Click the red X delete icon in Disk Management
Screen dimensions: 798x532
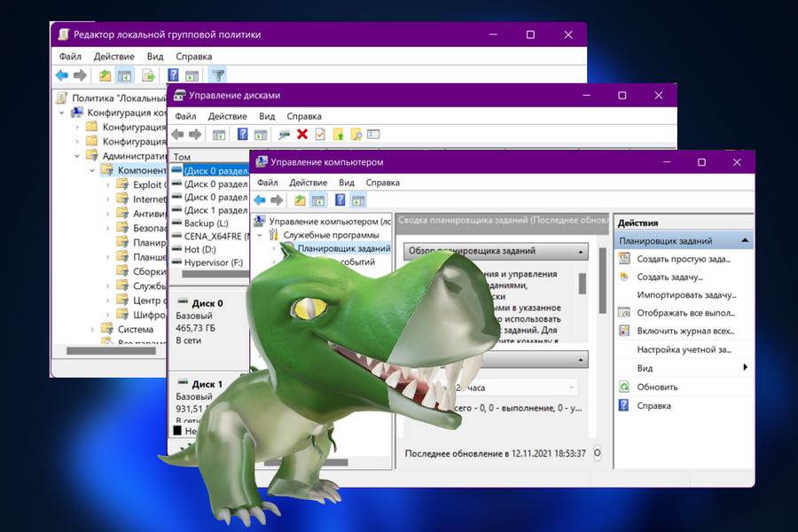point(302,134)
